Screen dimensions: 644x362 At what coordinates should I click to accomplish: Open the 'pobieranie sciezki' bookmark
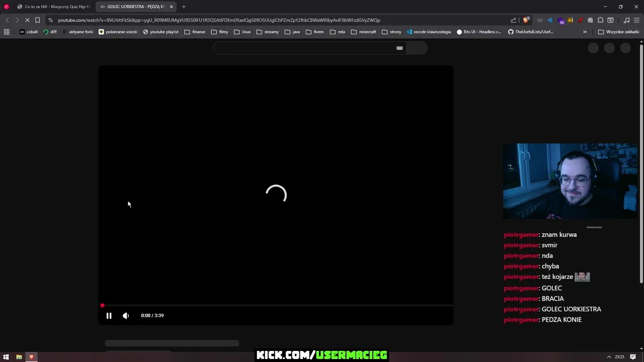point(118,32)
